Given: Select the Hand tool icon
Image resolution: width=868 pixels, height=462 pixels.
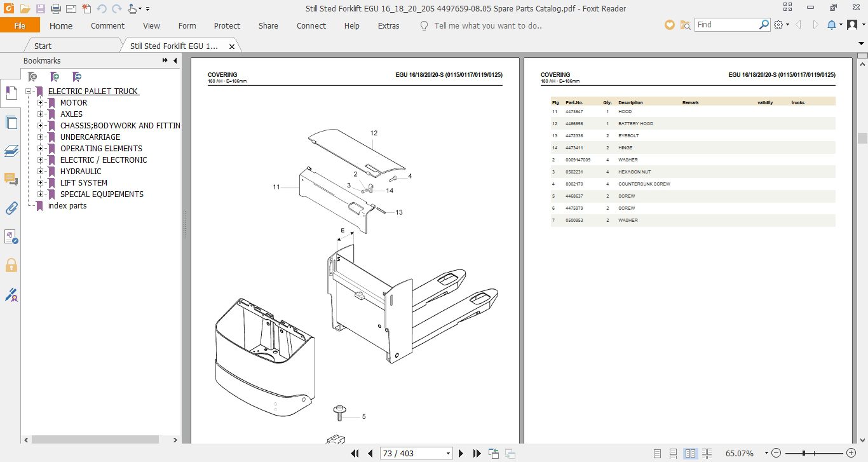Looking at the screenshot, I should click(132, 9).
